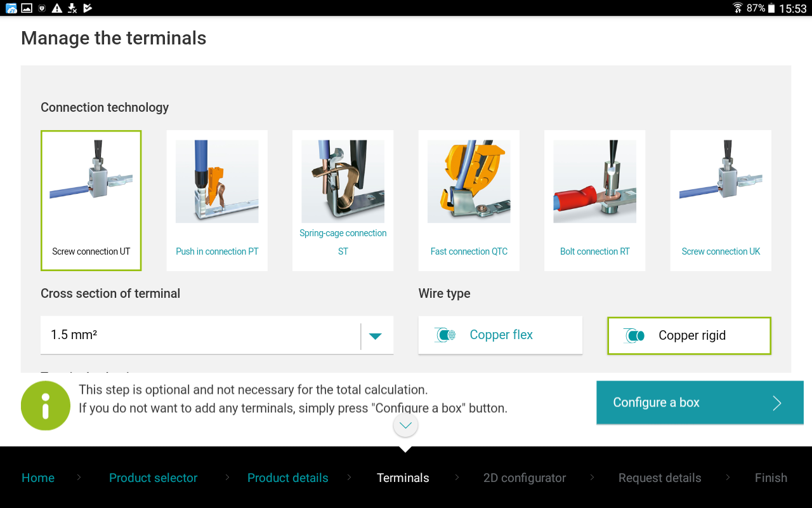
Task: Click the Manage the terminals heading
Action: [114, 38]
